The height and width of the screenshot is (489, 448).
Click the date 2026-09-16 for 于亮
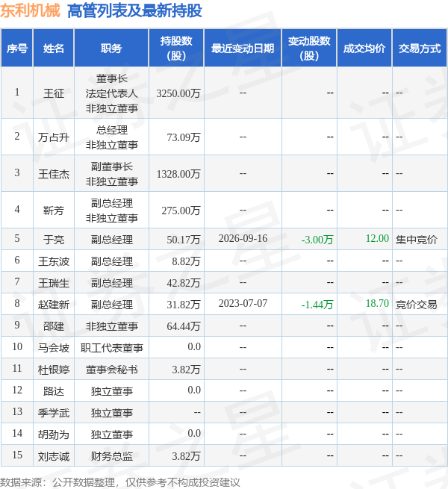[243, 239]
